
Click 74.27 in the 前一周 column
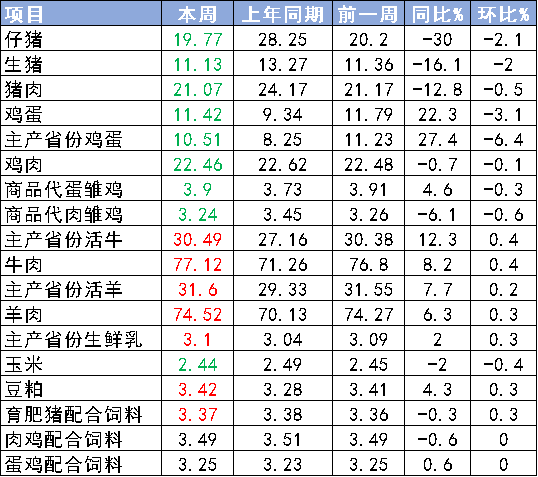click(369, 315)
